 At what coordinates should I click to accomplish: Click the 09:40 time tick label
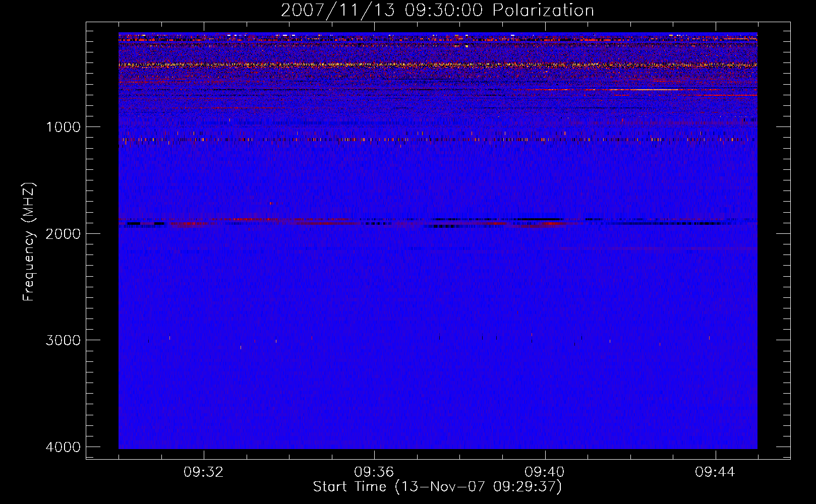[545, 472]
